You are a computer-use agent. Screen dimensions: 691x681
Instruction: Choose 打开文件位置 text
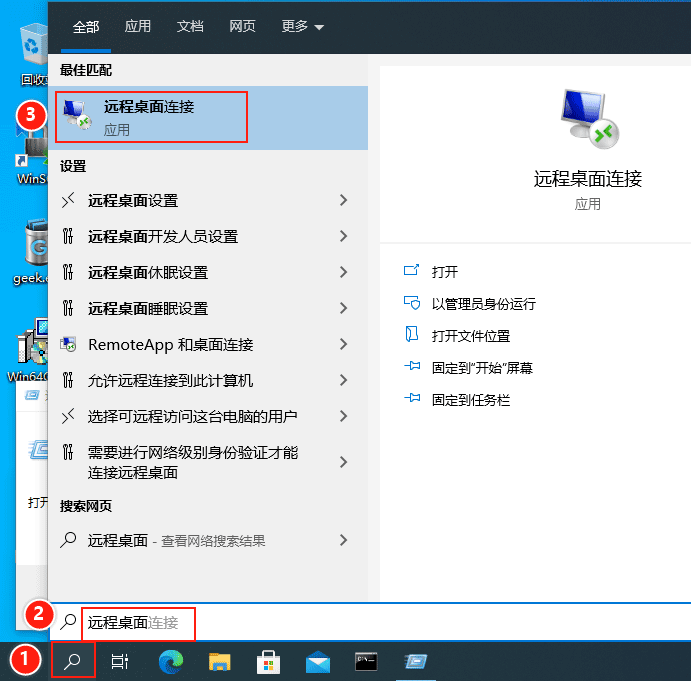[471, 336]
